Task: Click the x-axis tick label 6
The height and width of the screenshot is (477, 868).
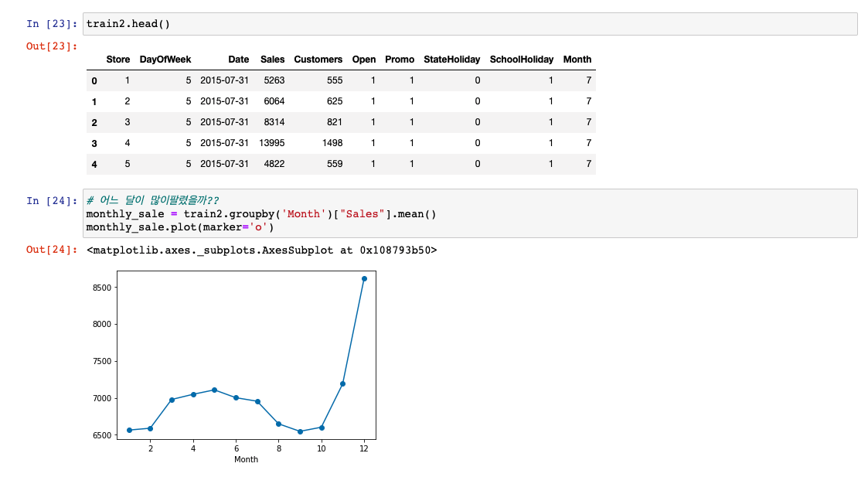Action: pos(237,448)
